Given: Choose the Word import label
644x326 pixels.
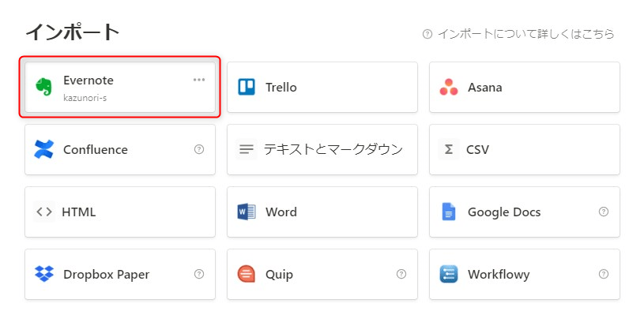Looking at the screenshot, I should pyautogui.click(x=281, y=212).
